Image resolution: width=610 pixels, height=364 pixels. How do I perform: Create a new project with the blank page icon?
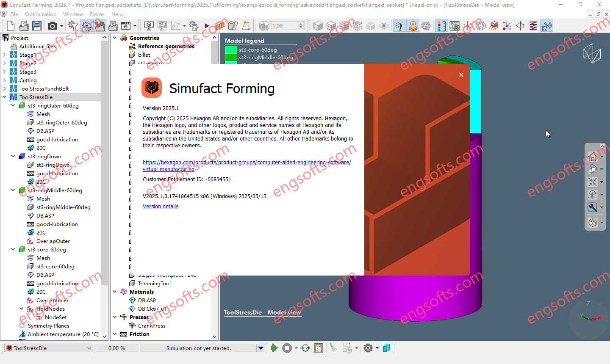pyautogui.click(x=11, y=26)
